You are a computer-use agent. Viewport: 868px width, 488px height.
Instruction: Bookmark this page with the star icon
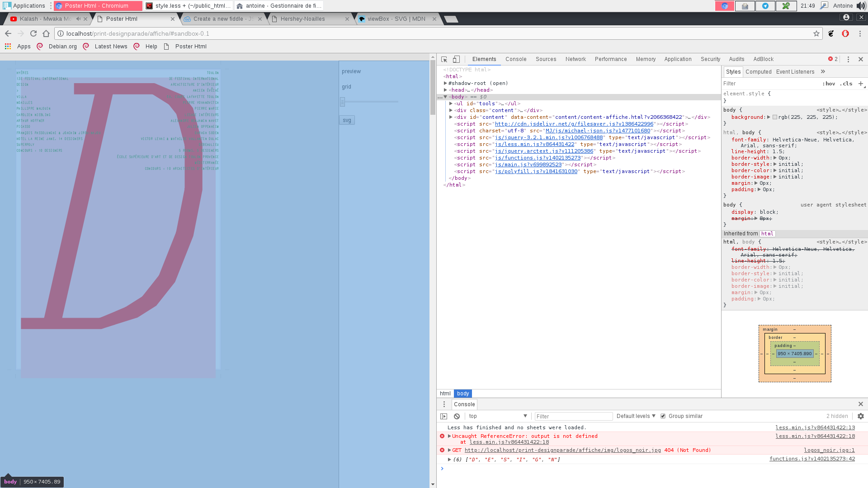click(816, 33)
